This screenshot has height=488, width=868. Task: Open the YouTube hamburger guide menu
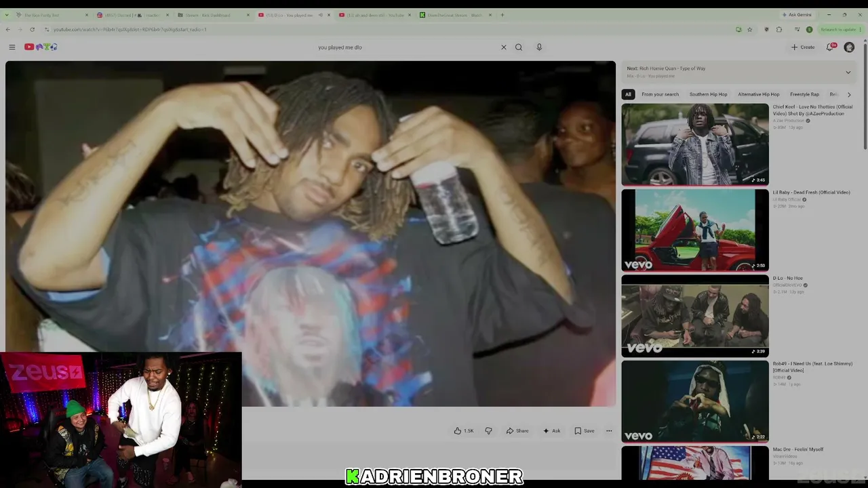12,47
